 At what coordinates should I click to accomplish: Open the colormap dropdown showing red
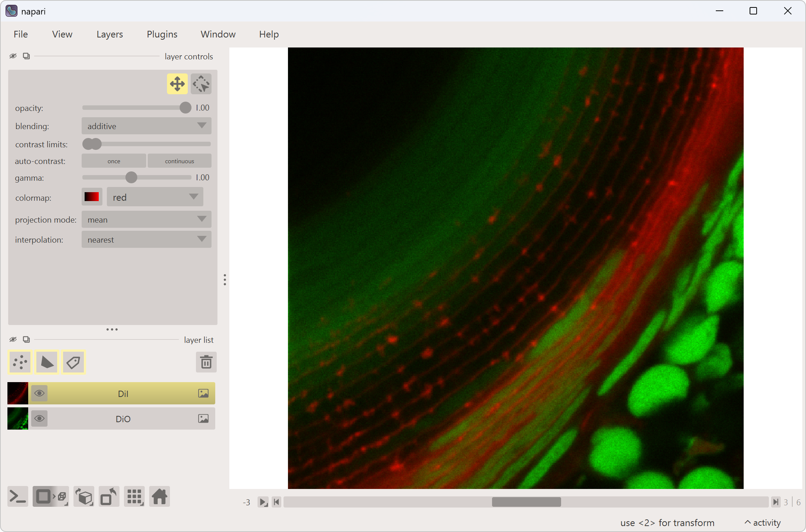[155, 197]
